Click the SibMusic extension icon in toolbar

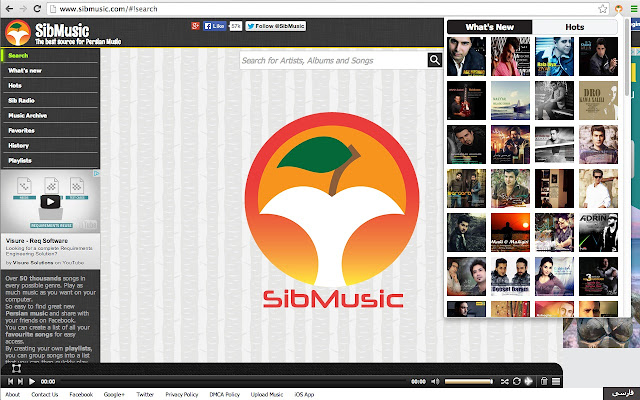tap(619, 9)
